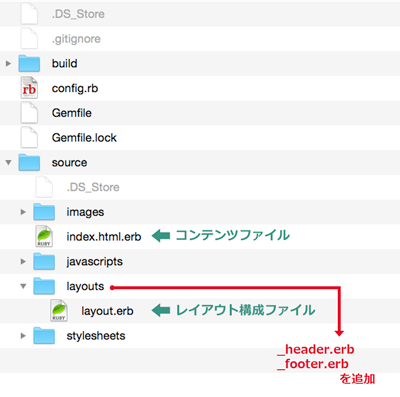Select the stylesheets folder icon
The width and height of the screenshot is (400, 397).
[44, 336]
